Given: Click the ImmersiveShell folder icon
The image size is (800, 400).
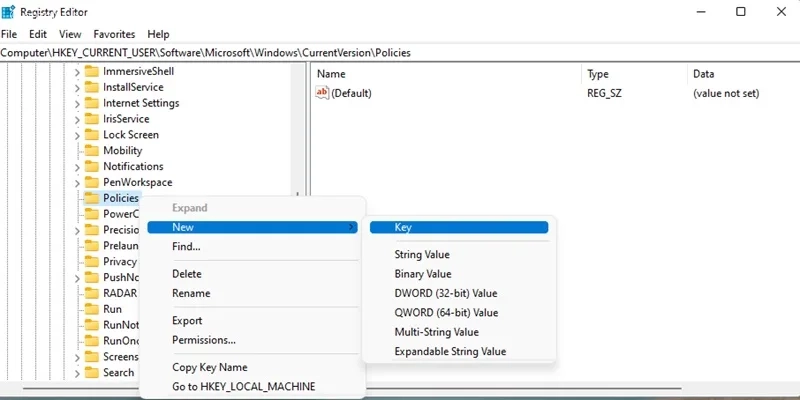Looking at the screenshot, I should point(91,71).
